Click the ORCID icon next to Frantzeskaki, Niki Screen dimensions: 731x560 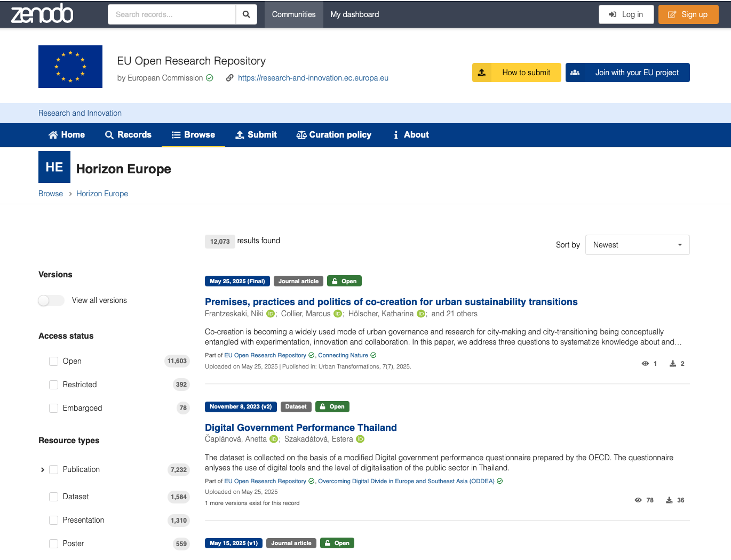pyautogui.click(x=271, y=314)
